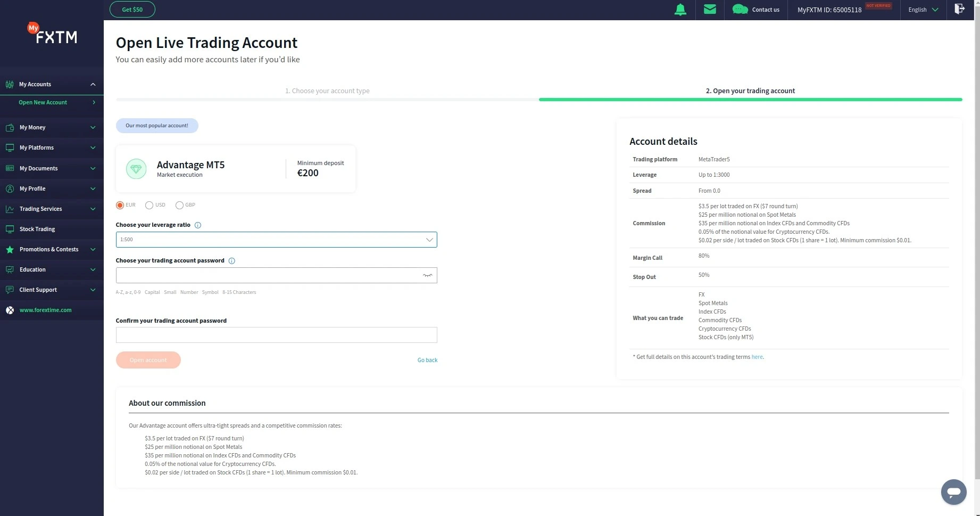Click the trading account password field
This screenshot has height=516, width=980.
(276, 275)
